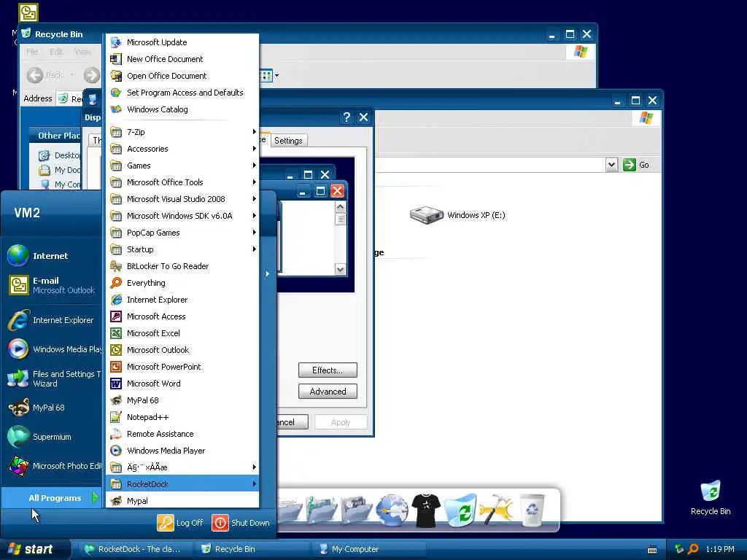This screenshot has height=560, width=747.
Task: Expand the 7-Zip submenu
Action: tap(182, 132)
